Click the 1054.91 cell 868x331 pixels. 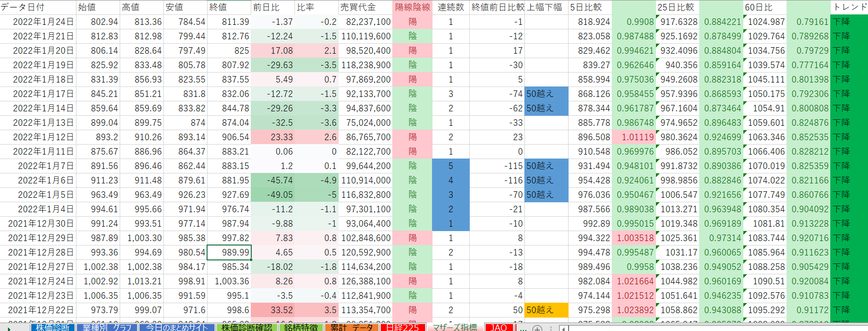[x=765, y=108]
